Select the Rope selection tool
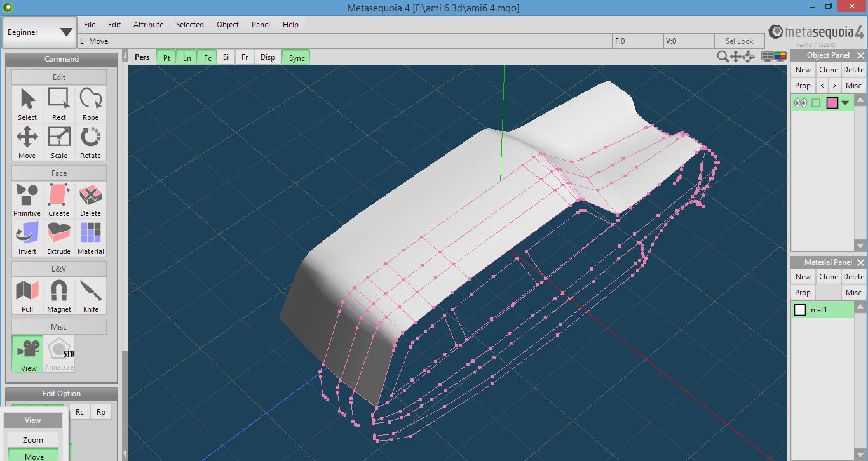The image size is (868, 461). (x=90, y=104)
